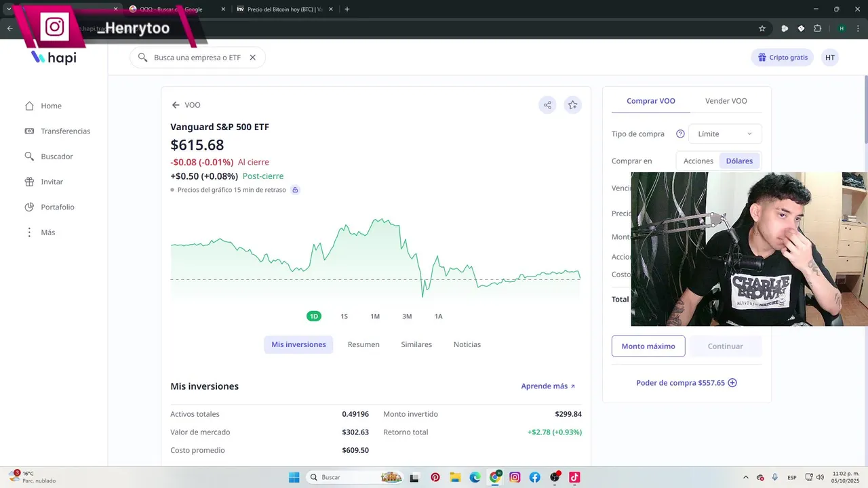Open Aprende más link
868x488 pixels.
tap(548, 386)
